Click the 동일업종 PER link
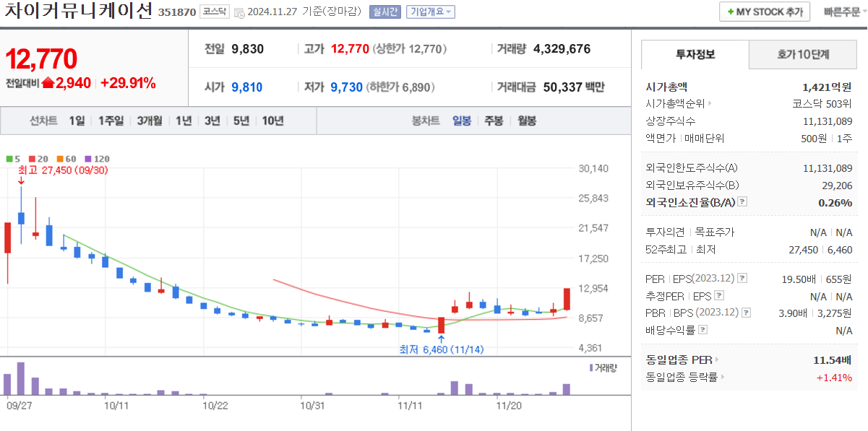868x431 pixels. [679, 360]
